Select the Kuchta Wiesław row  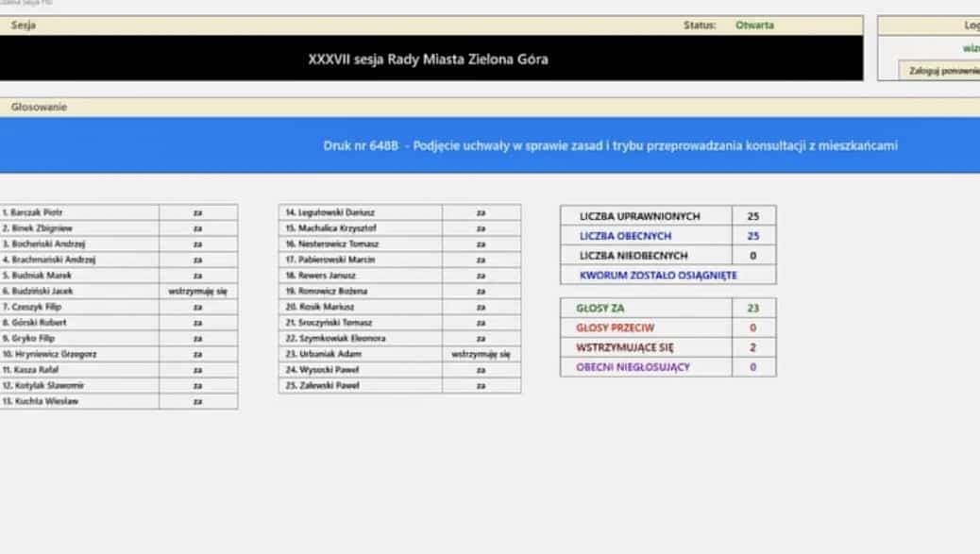tap(44, 401)
